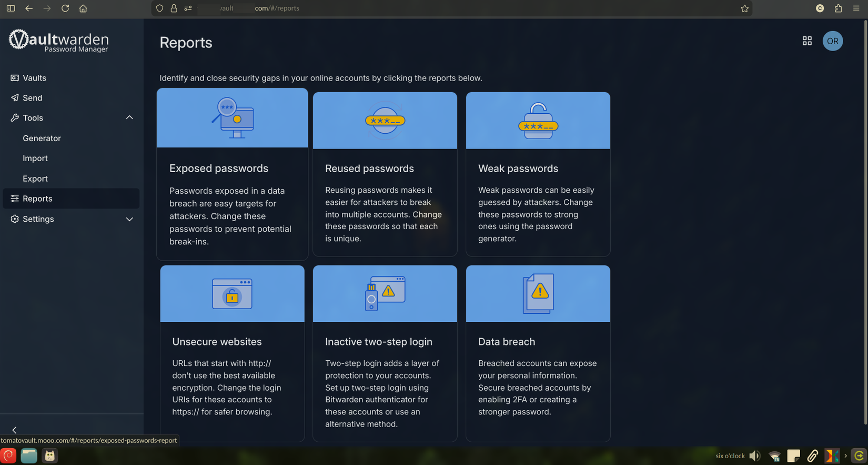Open the red swirl launcher in taskbar
868x465 pixels.
[x=8, y=456]
